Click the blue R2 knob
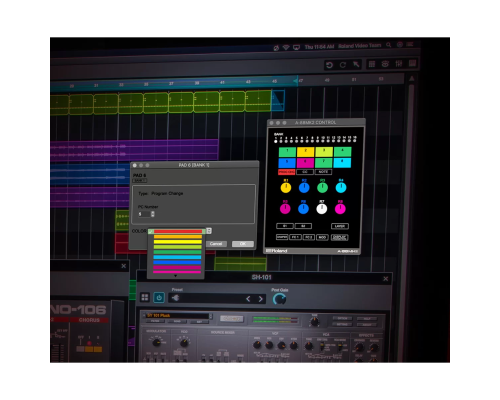The image size is (500, 400). pyautogui.click(x=304, y=188)
